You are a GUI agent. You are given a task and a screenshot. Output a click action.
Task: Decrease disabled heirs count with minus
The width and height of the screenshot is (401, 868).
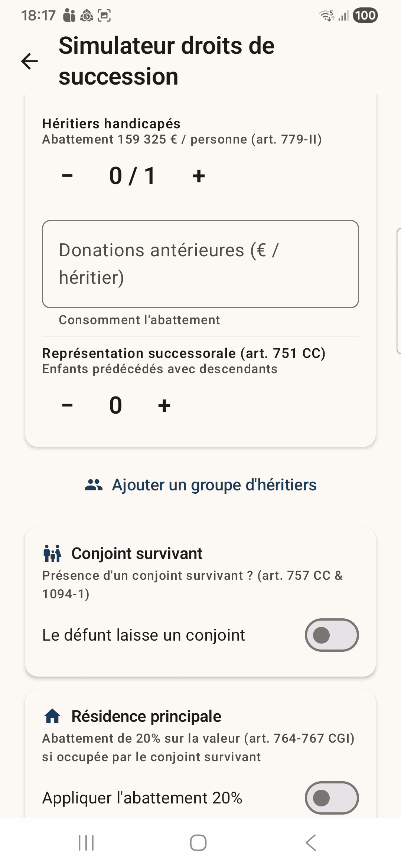click(x=67, y=175)
